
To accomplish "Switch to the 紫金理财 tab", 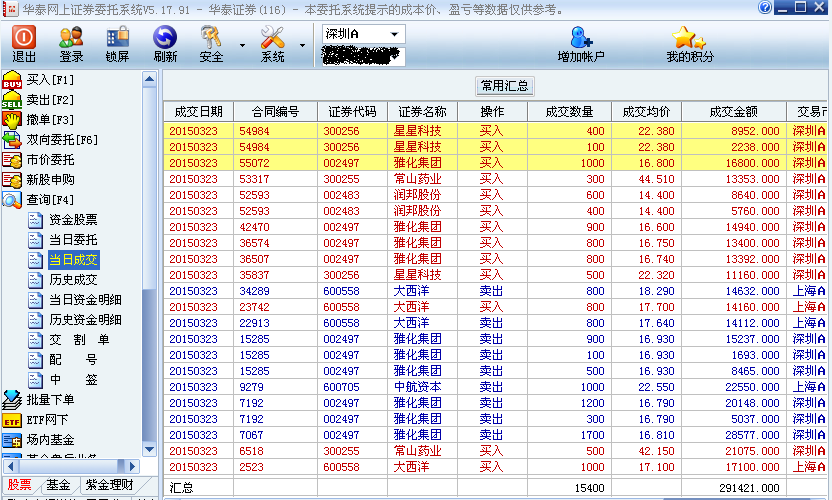I will 108,485.
